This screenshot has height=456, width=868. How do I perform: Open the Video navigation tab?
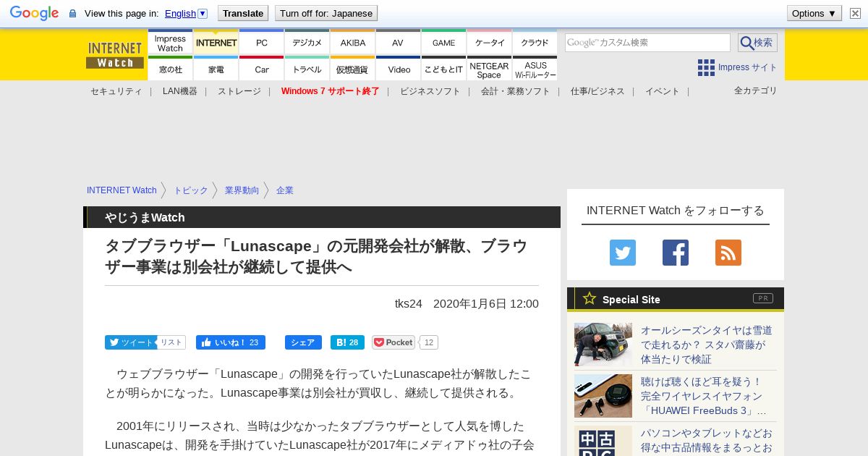(x=398, y=69)
